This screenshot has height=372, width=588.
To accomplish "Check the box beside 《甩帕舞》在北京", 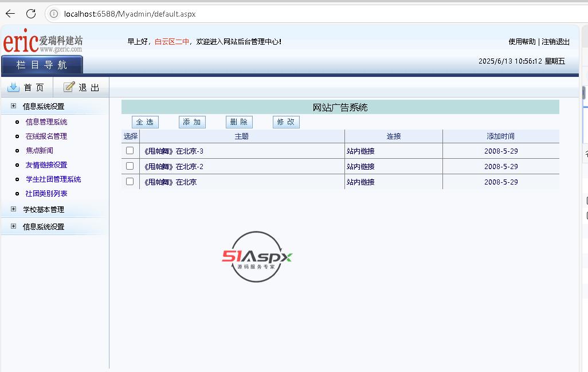I will (130, 182).
